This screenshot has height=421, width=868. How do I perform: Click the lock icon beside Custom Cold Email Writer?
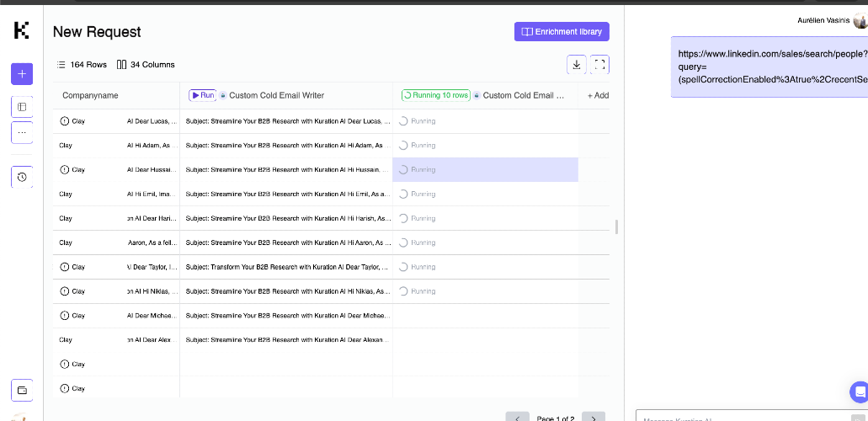pyautogui.click(x=222, y=95)
